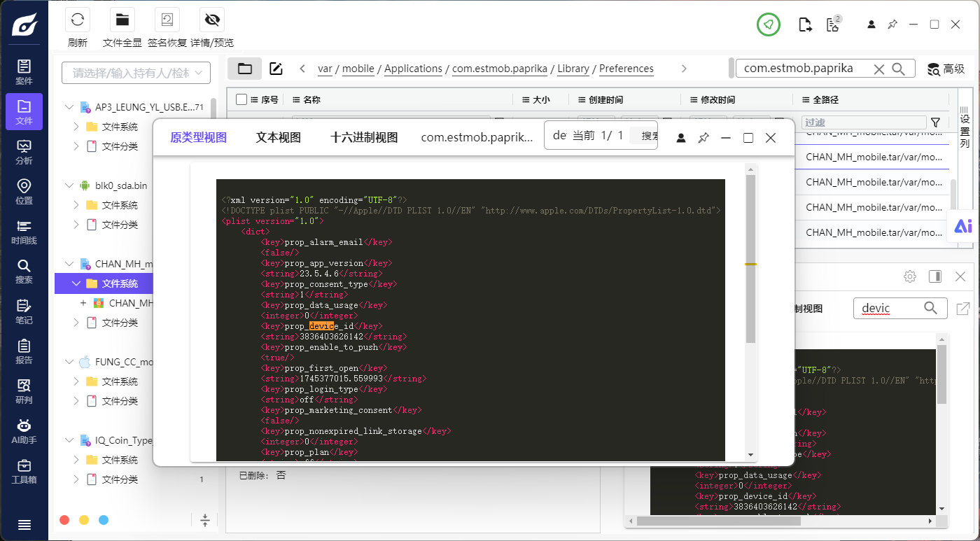The image size is (980, 541).
Task: Open the 案件 section in the sidebar
Action: [24, 73]
